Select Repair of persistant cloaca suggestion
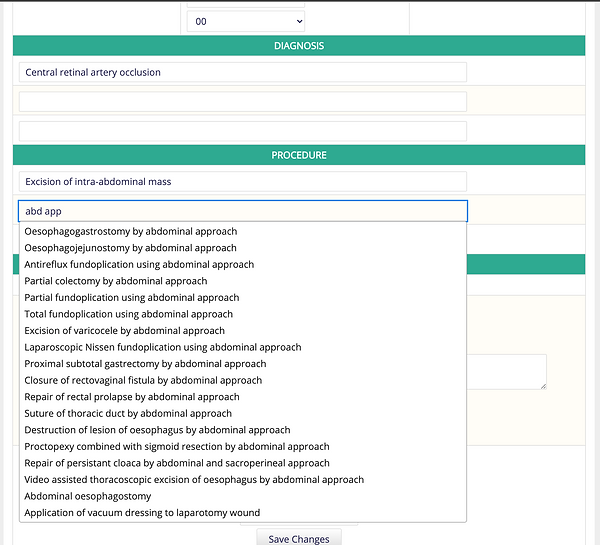Screen dimensions: 600x545 (243, 463)
